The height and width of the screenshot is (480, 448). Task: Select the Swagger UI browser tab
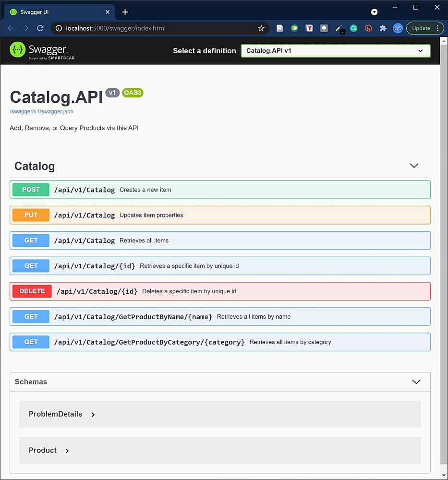click(x=58, y=12)
